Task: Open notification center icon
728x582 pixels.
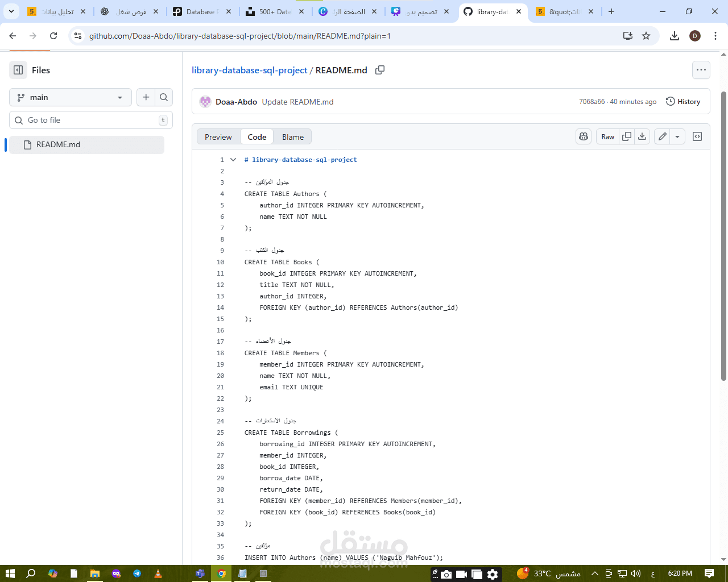Action: 709,573
